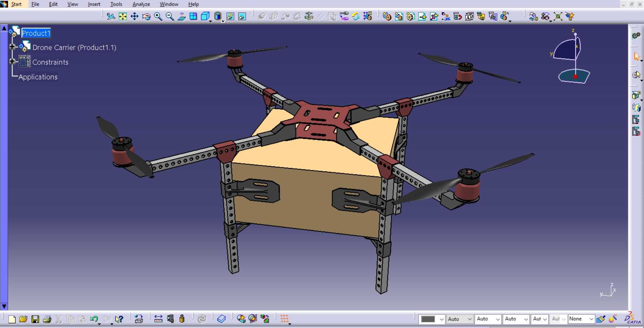
Task: Click Measure Between icon
Action: [x=158, y=319]
